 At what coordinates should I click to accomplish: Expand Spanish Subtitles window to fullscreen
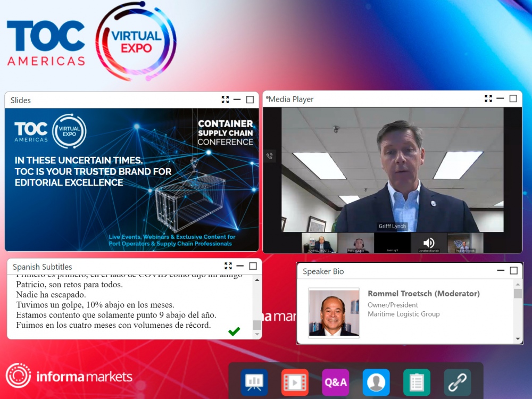coord(228,266)
